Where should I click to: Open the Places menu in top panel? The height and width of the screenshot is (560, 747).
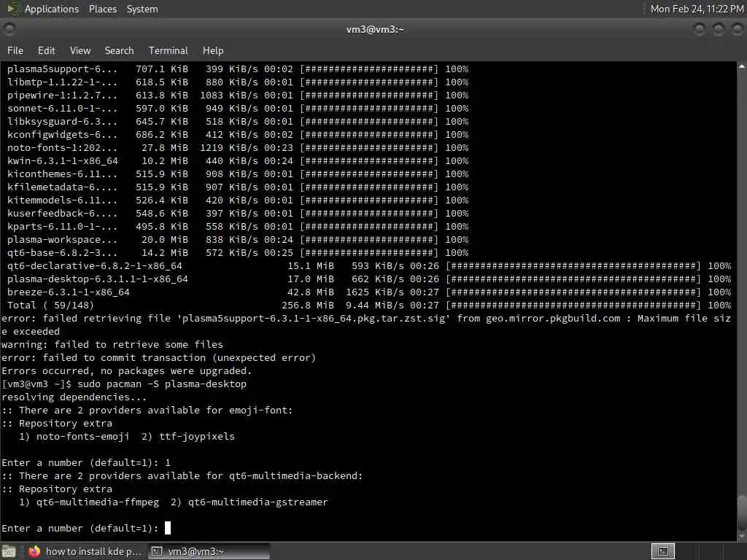point(102,9)
